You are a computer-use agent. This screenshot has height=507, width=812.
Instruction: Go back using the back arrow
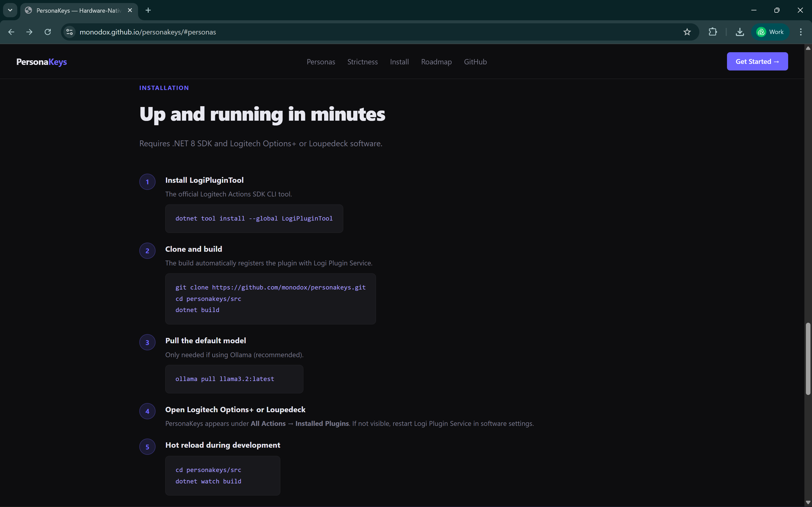coord(11,32)
